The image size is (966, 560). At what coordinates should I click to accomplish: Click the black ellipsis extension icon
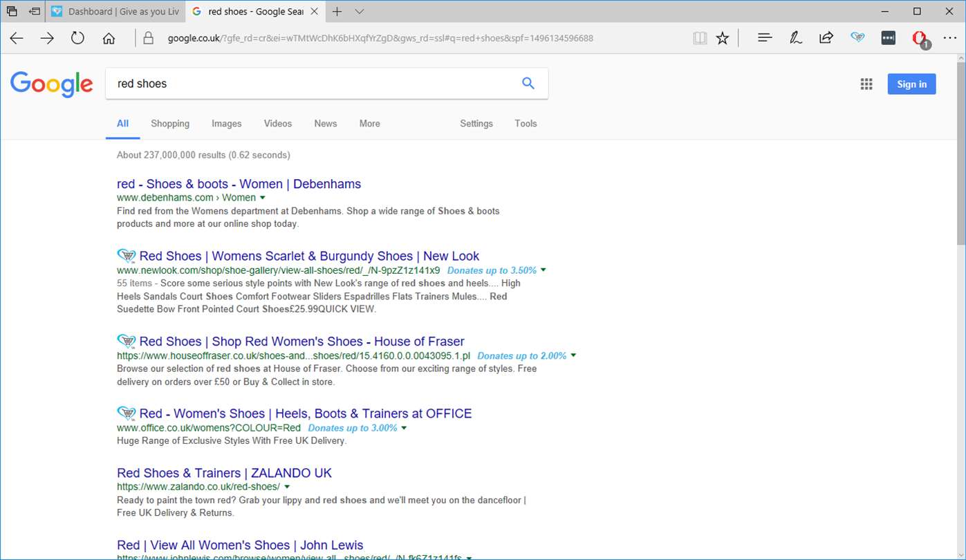[x=889, y=38]
